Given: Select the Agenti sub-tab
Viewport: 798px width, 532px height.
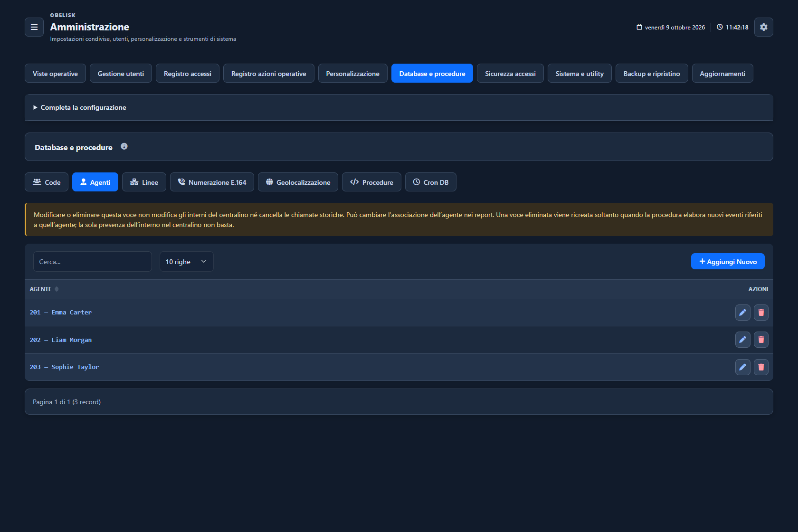Looking at the screenshot, I should pyautogui.click(x=95, y=182).
